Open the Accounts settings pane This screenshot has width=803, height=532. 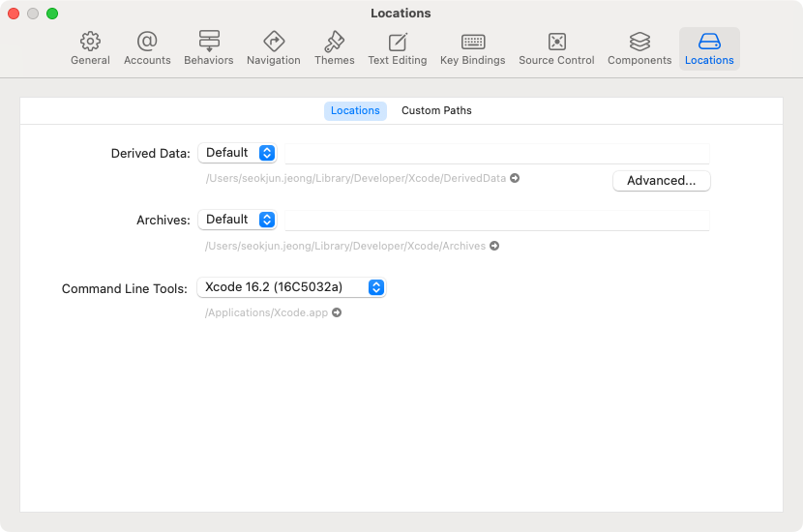click(147, 48)
